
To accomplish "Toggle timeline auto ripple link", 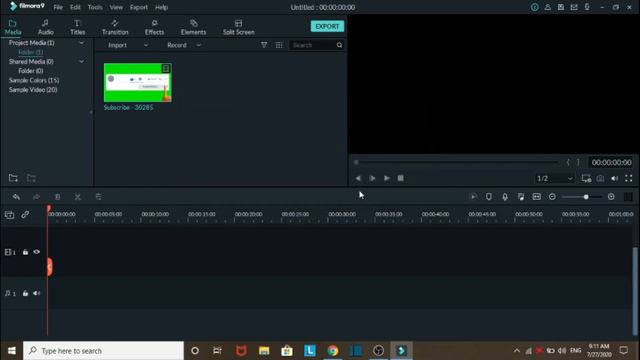I will [x=25, y=214].
